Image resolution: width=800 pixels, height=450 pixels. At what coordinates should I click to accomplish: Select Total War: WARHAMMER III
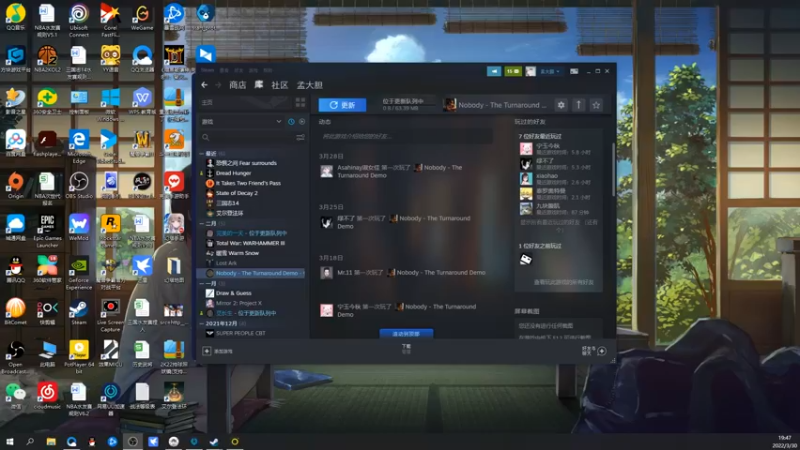(250, 243)
